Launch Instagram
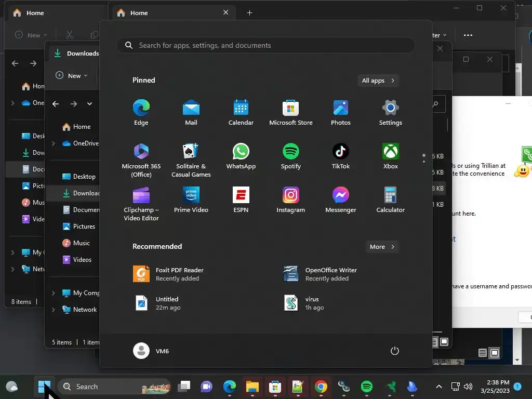532x399 pixels. click(x=291, y=200)
